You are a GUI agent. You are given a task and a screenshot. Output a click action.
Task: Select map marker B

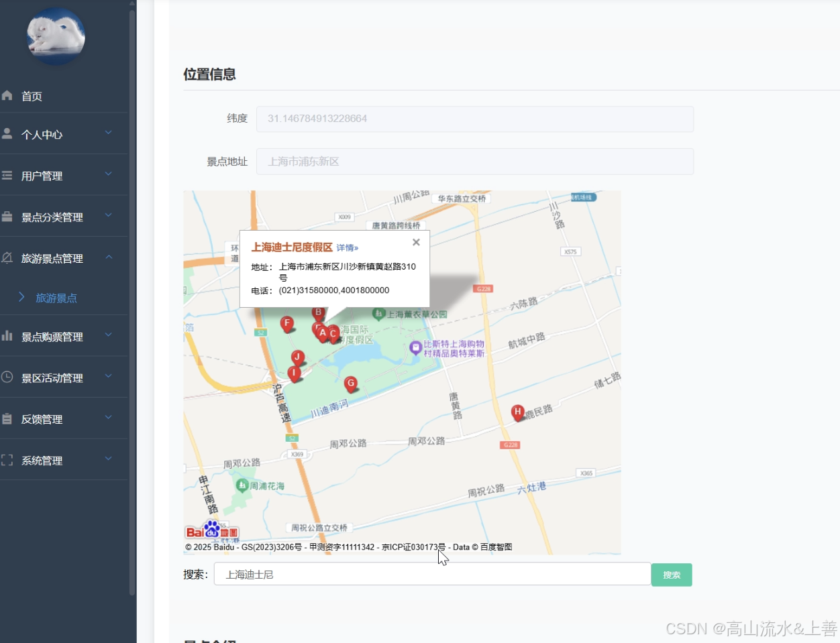click(319, 313)
